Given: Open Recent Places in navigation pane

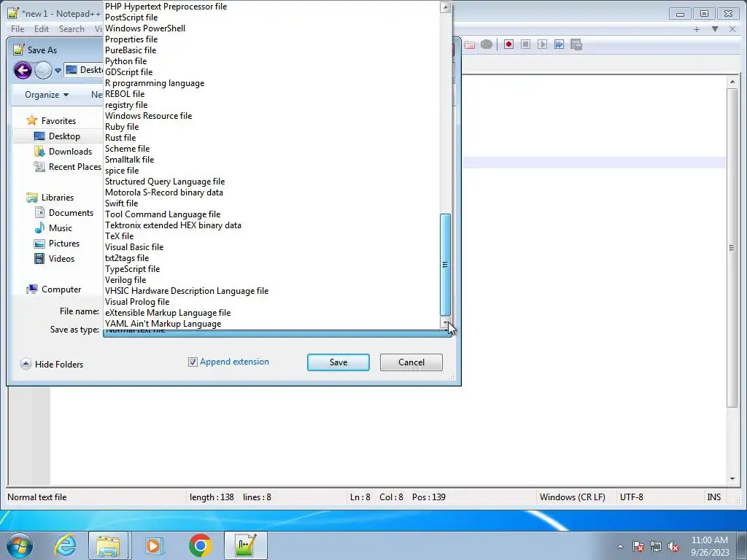Looking at the screenshot, I should click(67, 167).
